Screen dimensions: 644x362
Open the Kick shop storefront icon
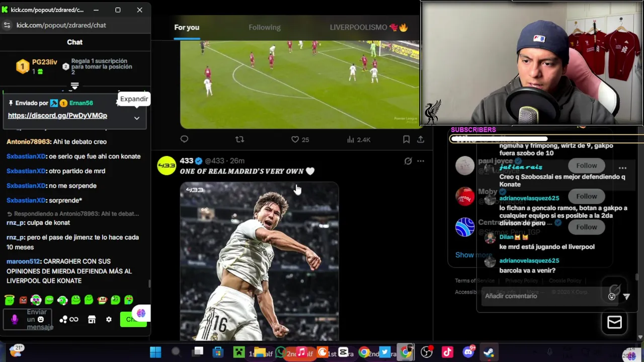pos(92,319)
